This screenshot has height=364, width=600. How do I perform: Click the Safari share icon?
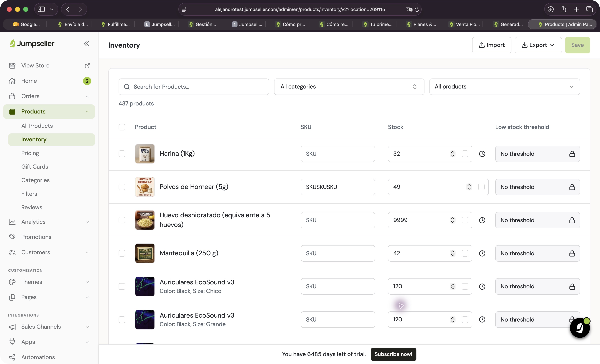pos(563,9)
